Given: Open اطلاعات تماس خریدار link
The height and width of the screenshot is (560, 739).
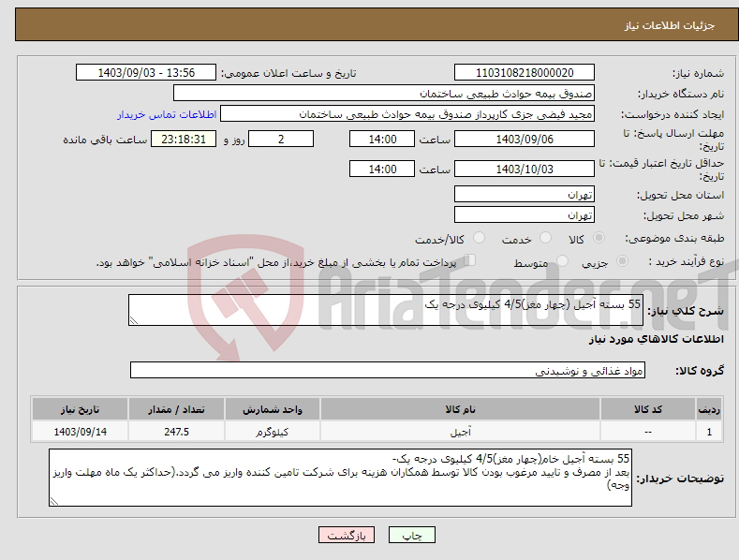Looking at the screenshot, I should click(x=167, y=114).
